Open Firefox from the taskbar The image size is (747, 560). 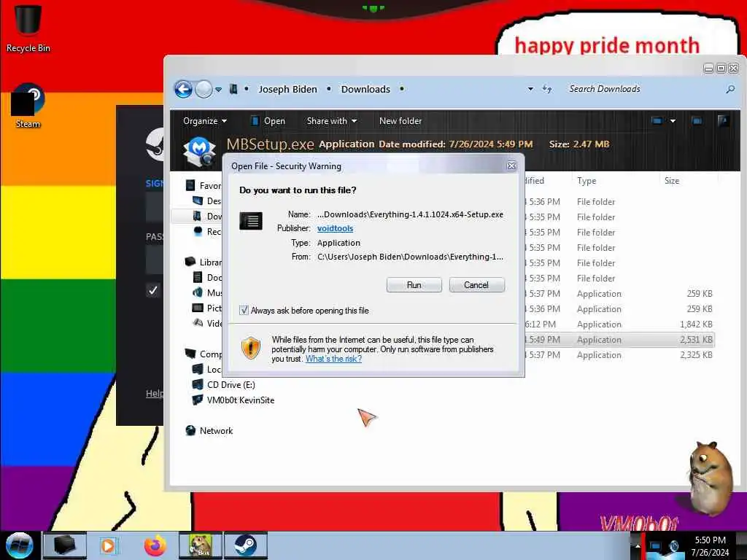point(155,545)
